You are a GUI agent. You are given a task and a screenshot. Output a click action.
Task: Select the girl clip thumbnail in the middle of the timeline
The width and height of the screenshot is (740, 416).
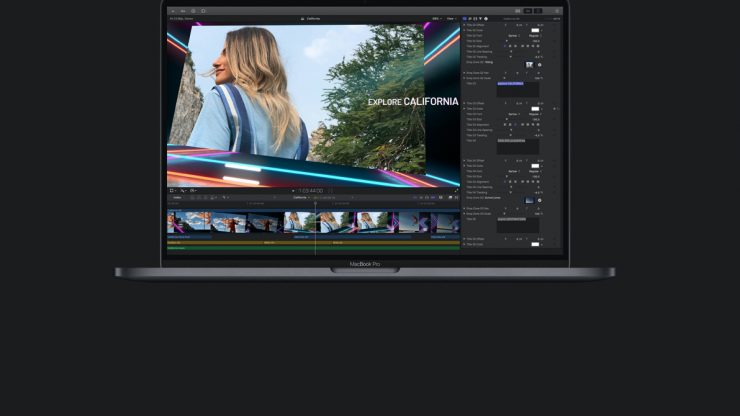click(x=300, y=222)
